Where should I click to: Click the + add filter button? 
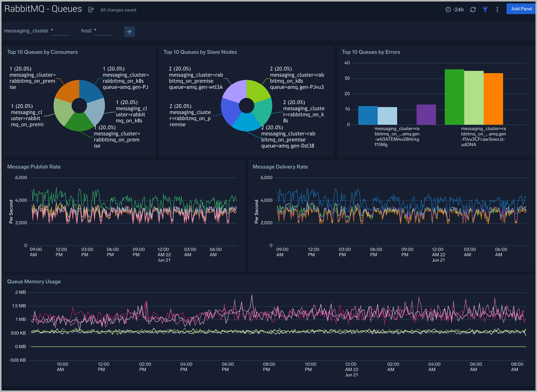click(130, 31)
